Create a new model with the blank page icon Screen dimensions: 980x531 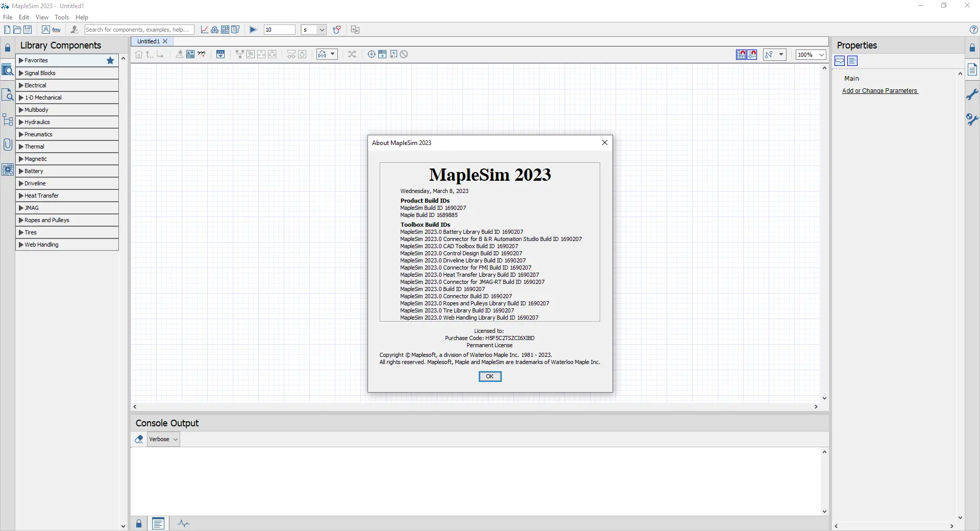(x=7, y=30)
